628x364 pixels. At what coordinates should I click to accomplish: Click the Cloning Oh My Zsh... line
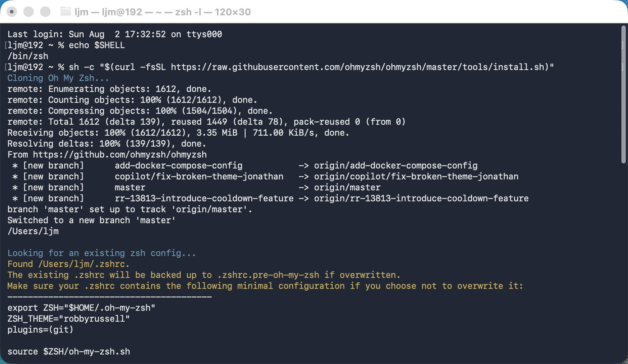click(x=58, y=78)
